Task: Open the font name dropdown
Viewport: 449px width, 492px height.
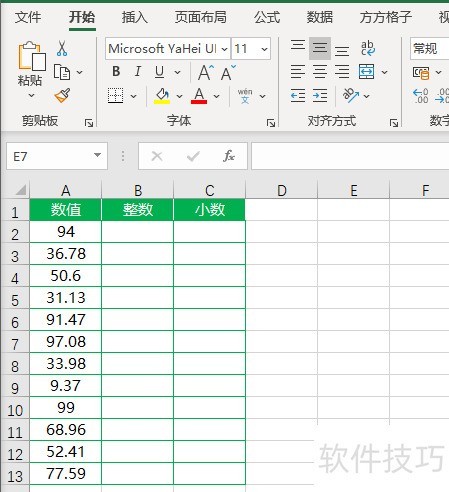Action: pos(224,49)
